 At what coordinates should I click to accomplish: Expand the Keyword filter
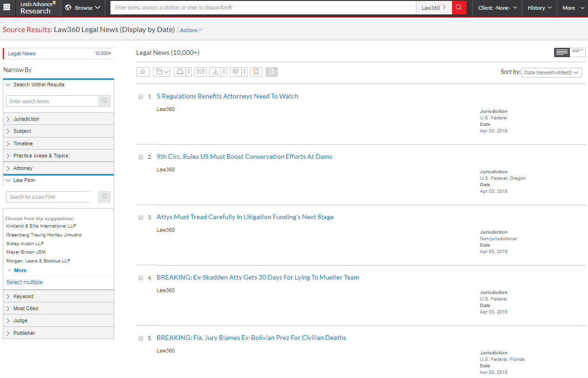(x=58, y=296)
